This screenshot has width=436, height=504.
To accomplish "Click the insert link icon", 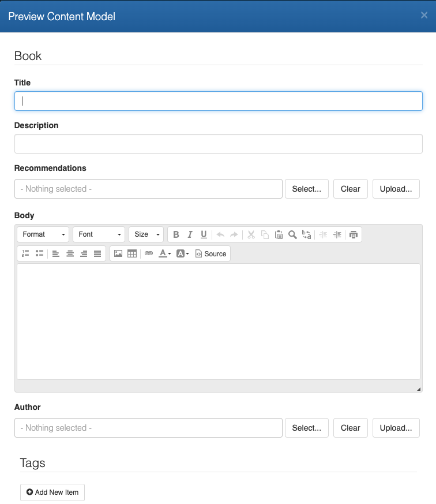I will [149, 253].
